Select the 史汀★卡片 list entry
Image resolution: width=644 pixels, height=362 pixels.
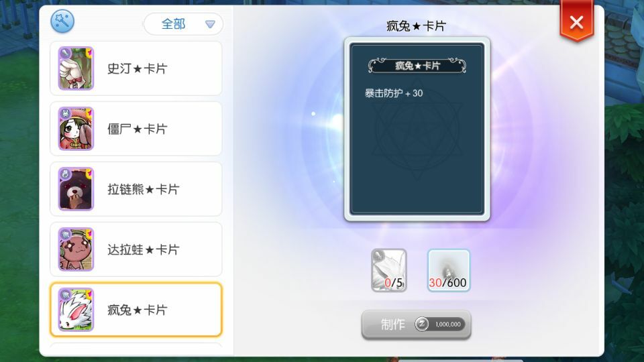click(136, 68)
